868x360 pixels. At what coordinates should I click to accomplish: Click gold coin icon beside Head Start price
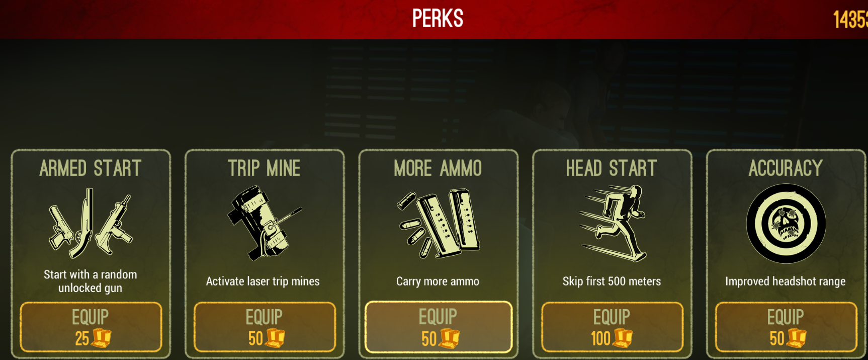[623, 338]
